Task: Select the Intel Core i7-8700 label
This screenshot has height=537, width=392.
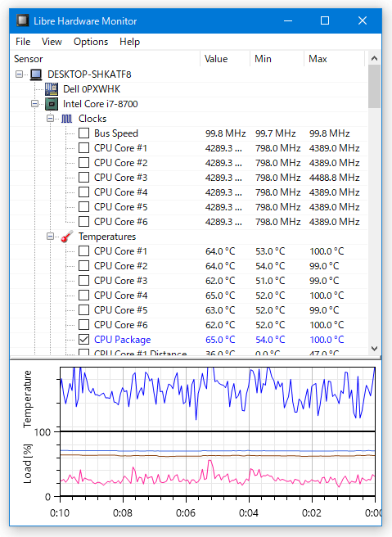Action: pos(101,104)
